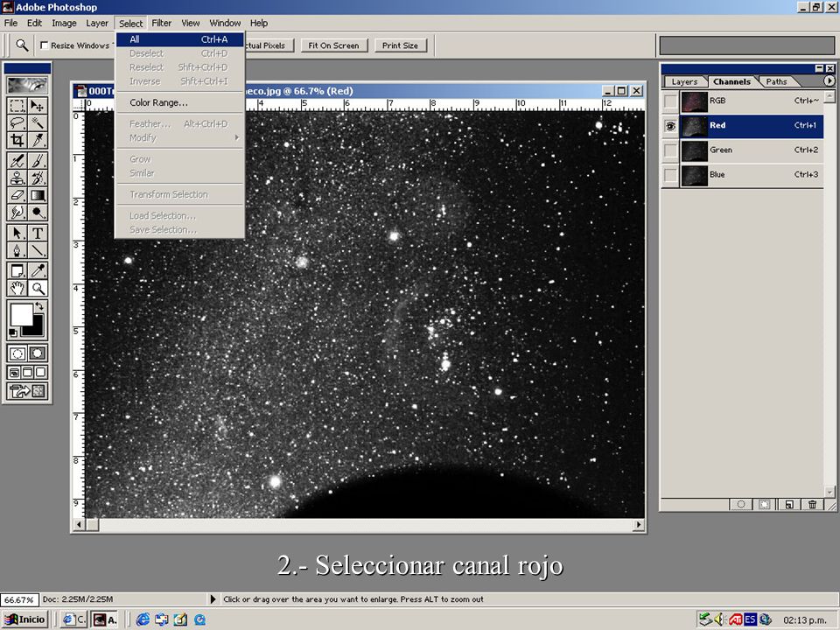Switch to the Paths tab

[776, 82]
